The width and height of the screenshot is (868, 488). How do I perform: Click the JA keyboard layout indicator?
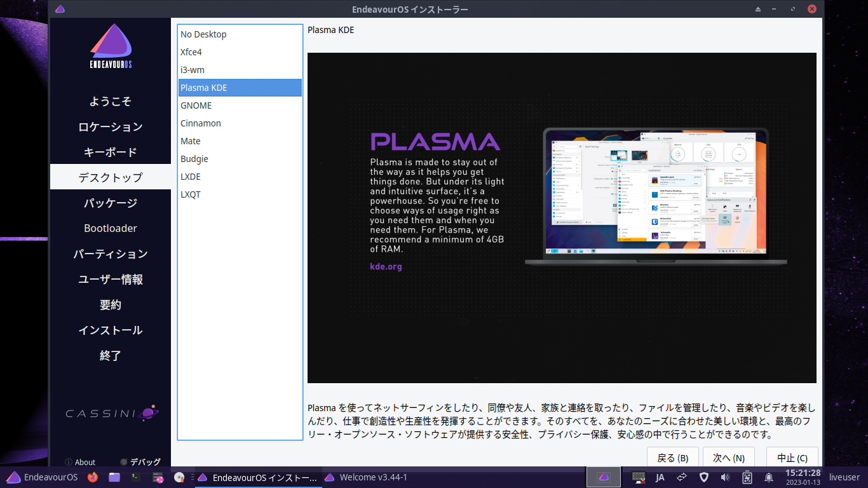tap(660, 477)
